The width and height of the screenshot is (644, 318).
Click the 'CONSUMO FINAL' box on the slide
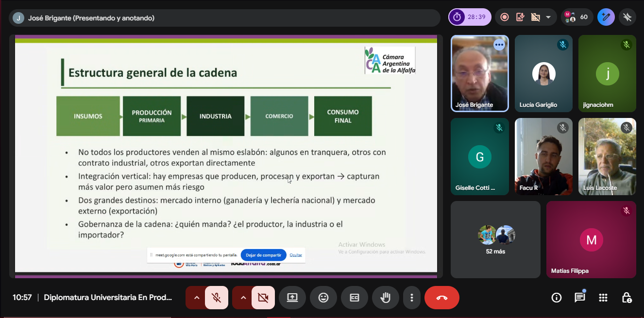(343, 116)
